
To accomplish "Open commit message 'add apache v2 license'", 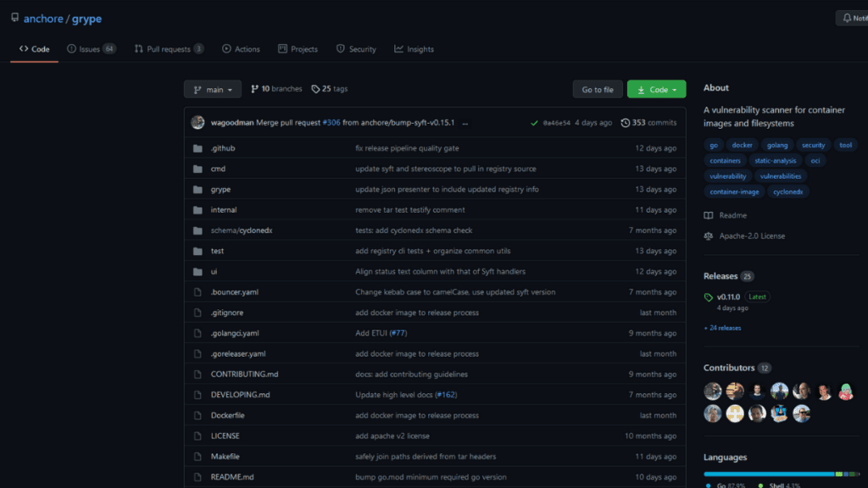I will tap(392, 436).
